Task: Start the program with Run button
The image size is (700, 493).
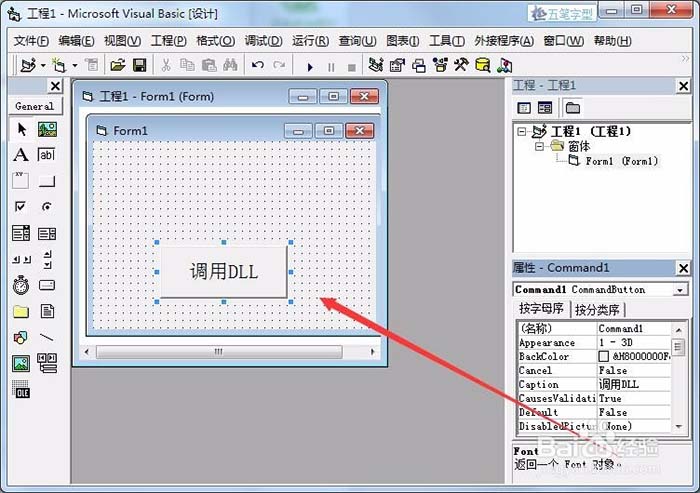Action: (x=310, y=67)
